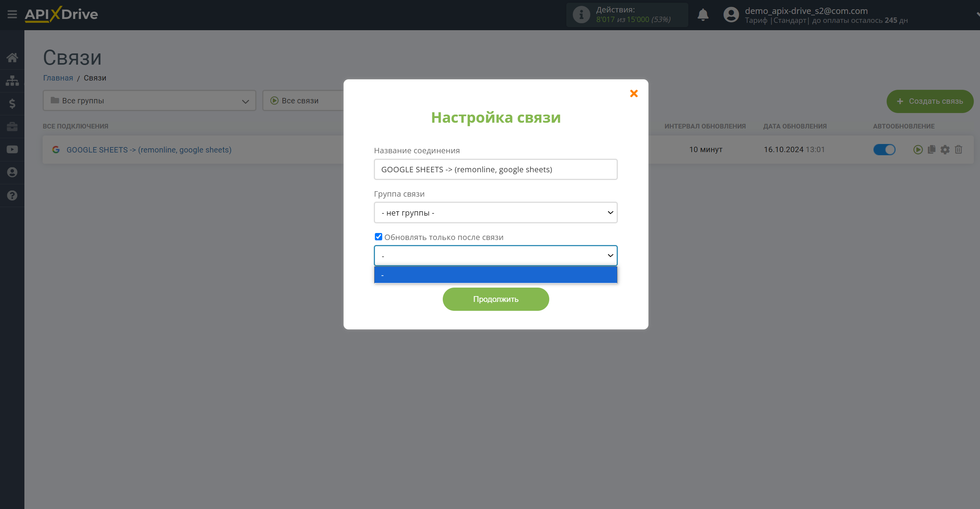Viewport: 980px width, 509px height.
Task: Toggle auto-update switch for Google Sheets connection
Action: pyautogui.click(x=884, y=149)
